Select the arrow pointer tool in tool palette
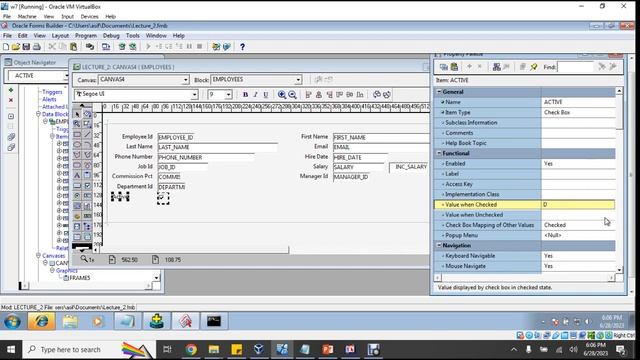This screenshot has height=360, width=640. click(x=77, y=114)
